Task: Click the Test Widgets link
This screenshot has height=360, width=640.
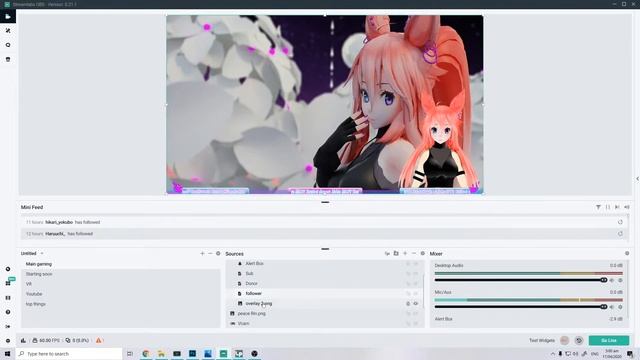Action: point(542,340)
